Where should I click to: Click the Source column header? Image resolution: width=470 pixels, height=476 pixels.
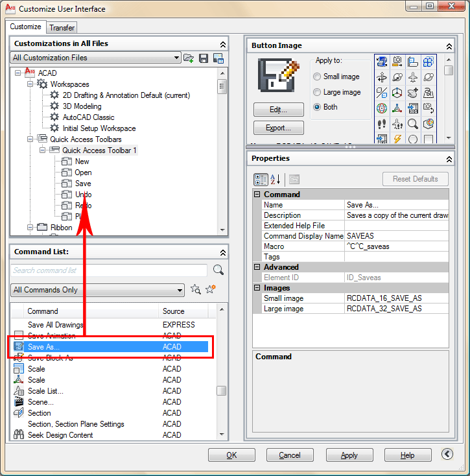point(183,311)
